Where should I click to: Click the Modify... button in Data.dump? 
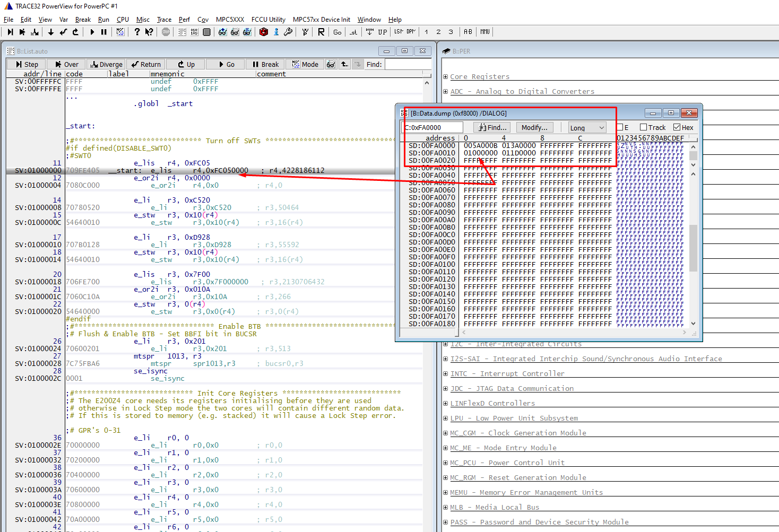(534, 127)
